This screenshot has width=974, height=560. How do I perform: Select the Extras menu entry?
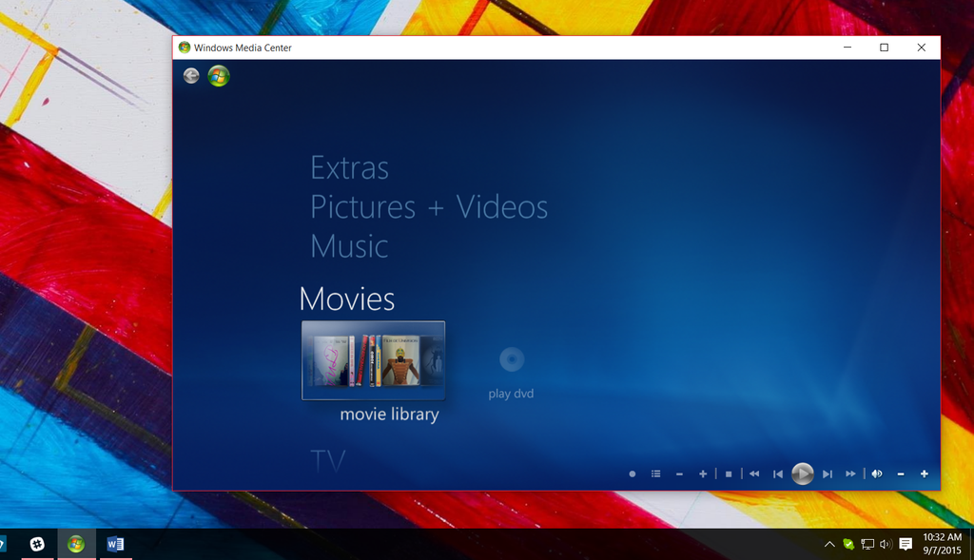348,168
